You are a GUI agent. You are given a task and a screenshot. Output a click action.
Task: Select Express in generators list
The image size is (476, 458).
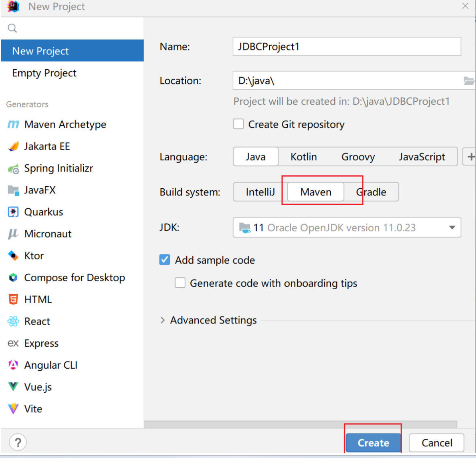click(72, 343)
